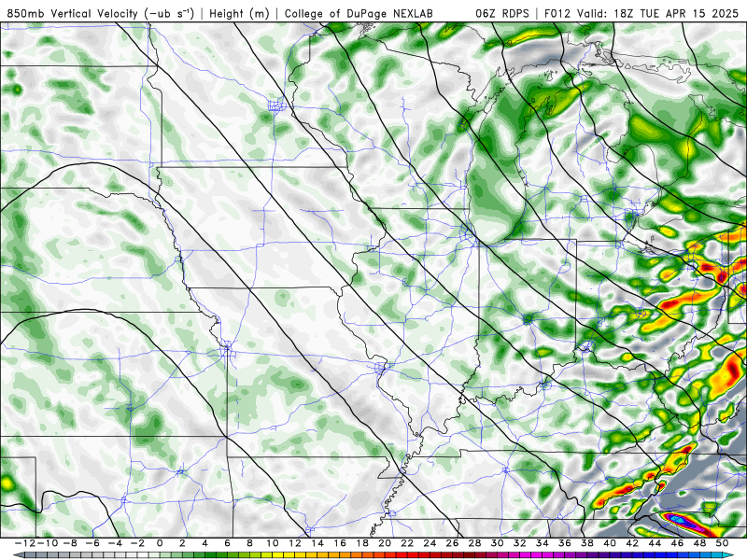Click the '22' colorbar tick label
Screen dimensions: 747x560
tap(407, 543)
